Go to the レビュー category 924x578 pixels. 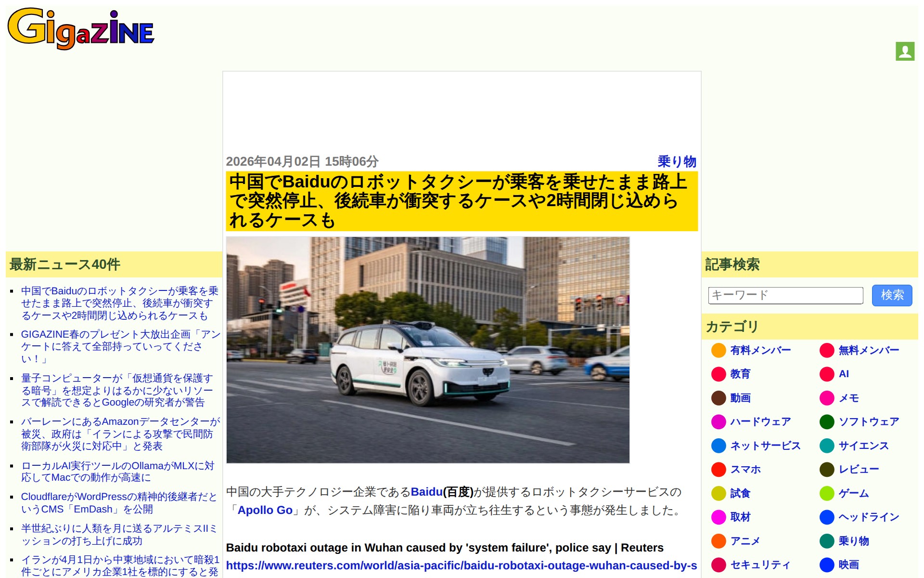point(859,469)
